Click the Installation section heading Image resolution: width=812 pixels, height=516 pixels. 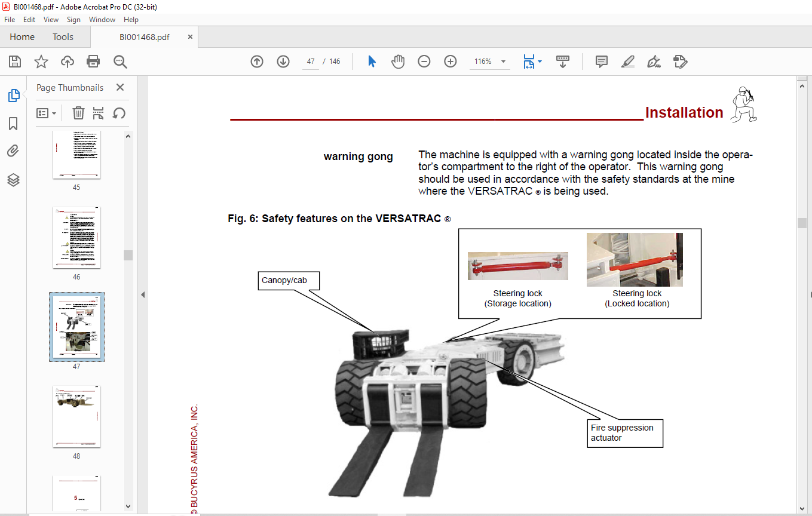tap(684, 112)
